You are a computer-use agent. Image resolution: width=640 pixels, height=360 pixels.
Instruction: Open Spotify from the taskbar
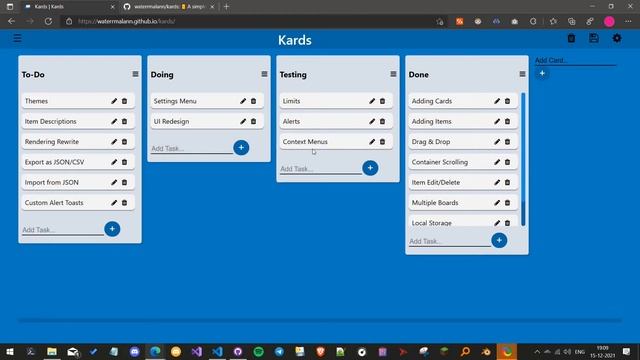tap(258, 351)
